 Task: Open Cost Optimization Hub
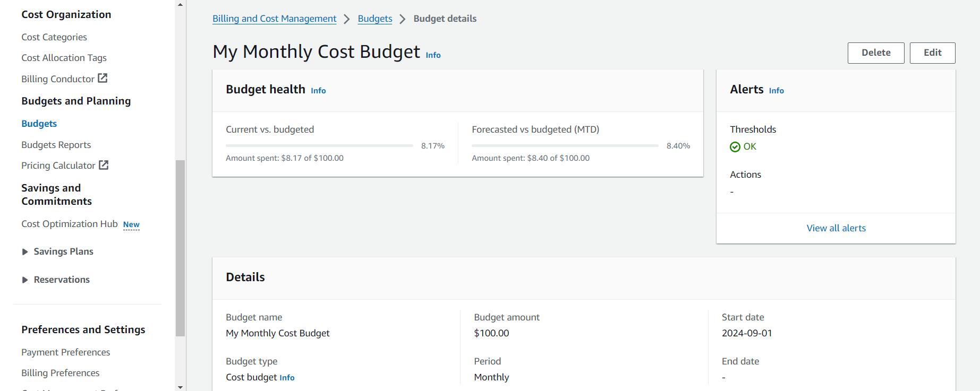70,224
